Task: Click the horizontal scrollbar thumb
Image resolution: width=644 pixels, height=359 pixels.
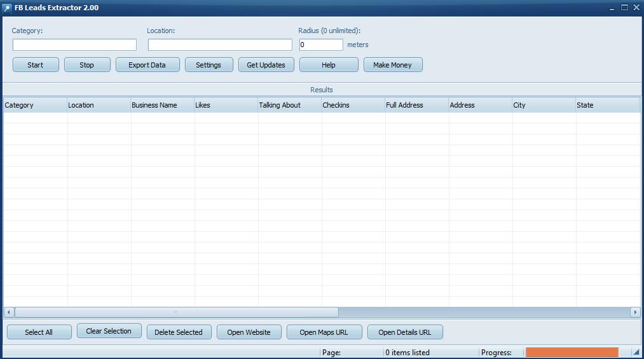Action: pos(176,312)
